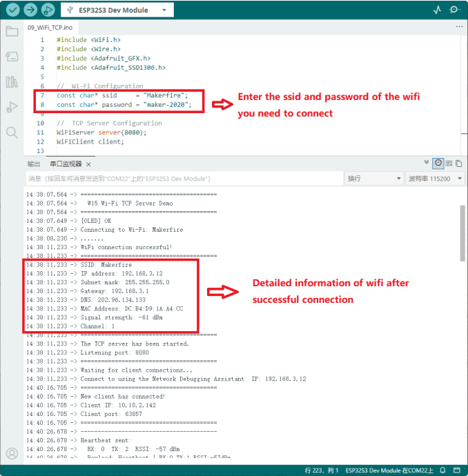Click the 'New client has connected!' log line
The width and height of the screenshot is (468, 476).
[x=96, y=397]
